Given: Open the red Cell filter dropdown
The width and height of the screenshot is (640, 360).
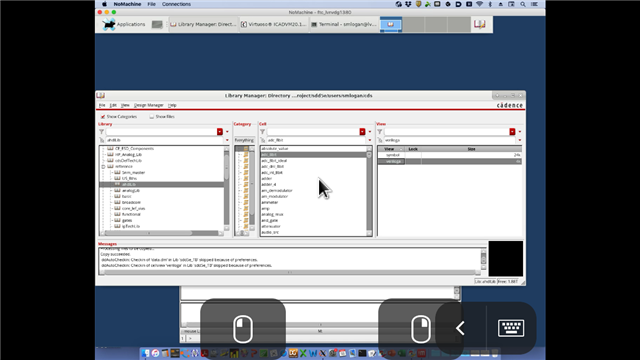Looking at the screenshot, I should (x=362, y=132).
